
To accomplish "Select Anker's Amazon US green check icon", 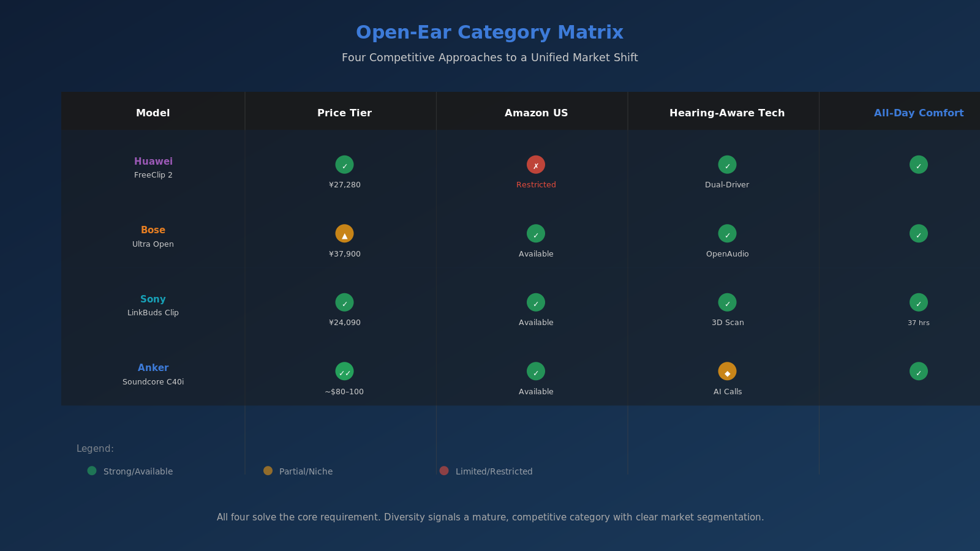I will [536, 371].
